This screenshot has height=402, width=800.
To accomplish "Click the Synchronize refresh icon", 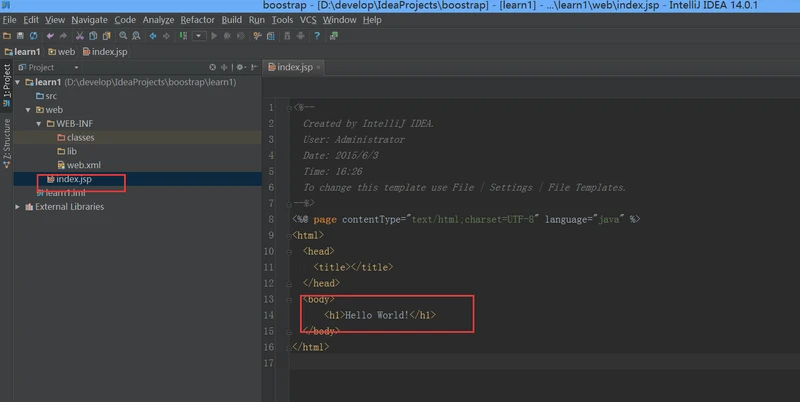I will coord(33,36).
